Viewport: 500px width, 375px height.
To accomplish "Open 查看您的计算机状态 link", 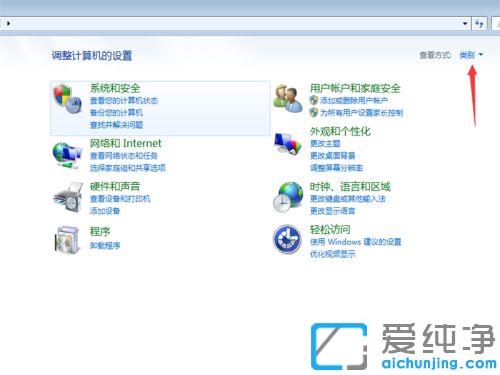I will point(124,100).
